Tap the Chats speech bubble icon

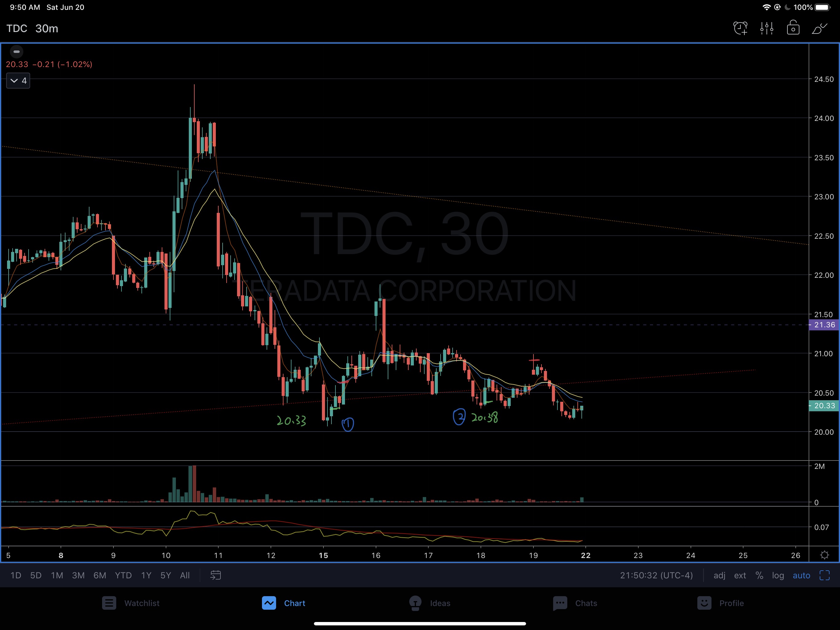(x=560, y=603)
